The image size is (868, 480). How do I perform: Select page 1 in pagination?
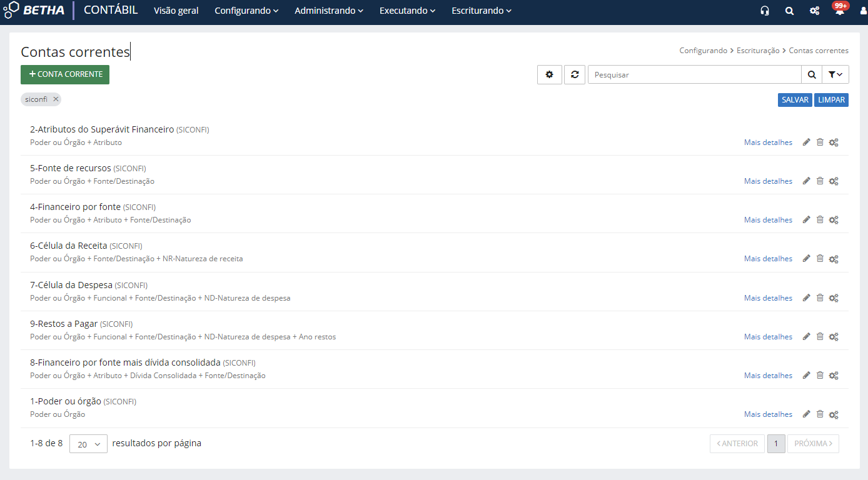click(x=776, y=444)
